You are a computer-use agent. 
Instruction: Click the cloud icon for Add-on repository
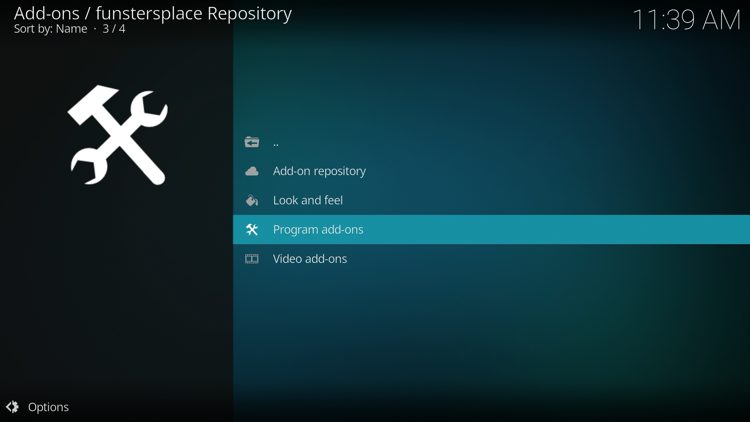tap(252, 171)
